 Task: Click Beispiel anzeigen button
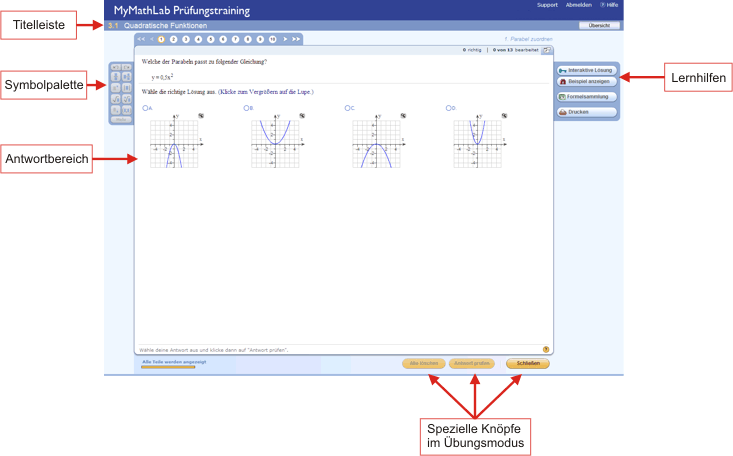click(587, 81)
